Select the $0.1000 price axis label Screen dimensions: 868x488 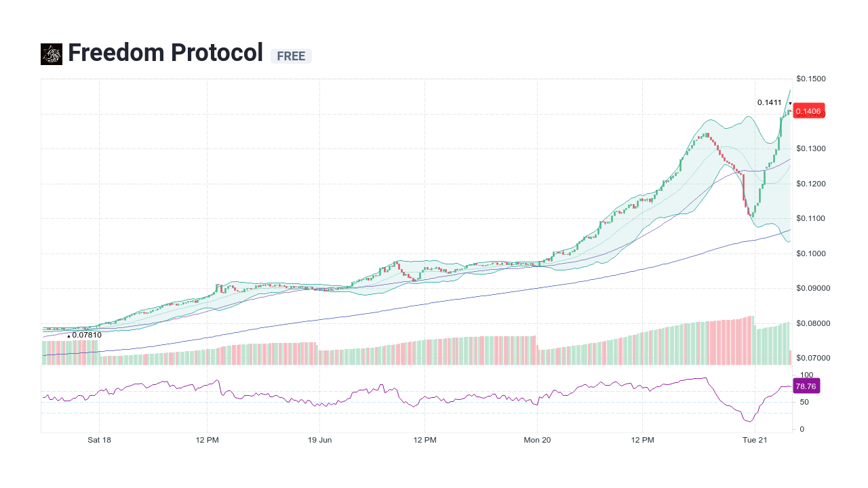tap(811, 253)
